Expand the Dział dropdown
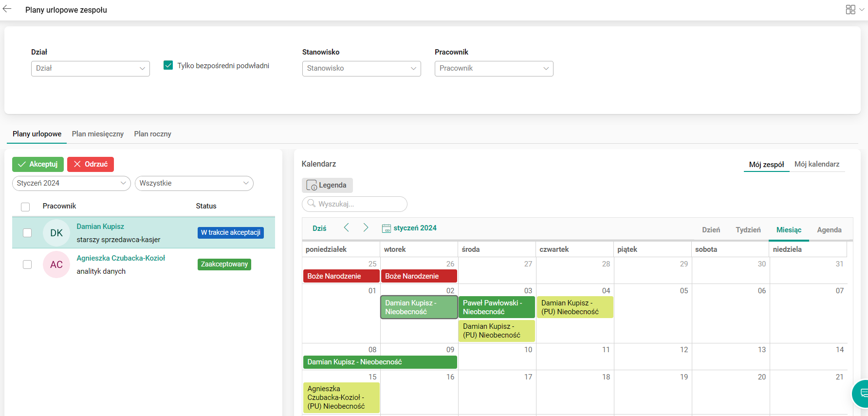This screenshot has height=416, width=868. [90, 69]
